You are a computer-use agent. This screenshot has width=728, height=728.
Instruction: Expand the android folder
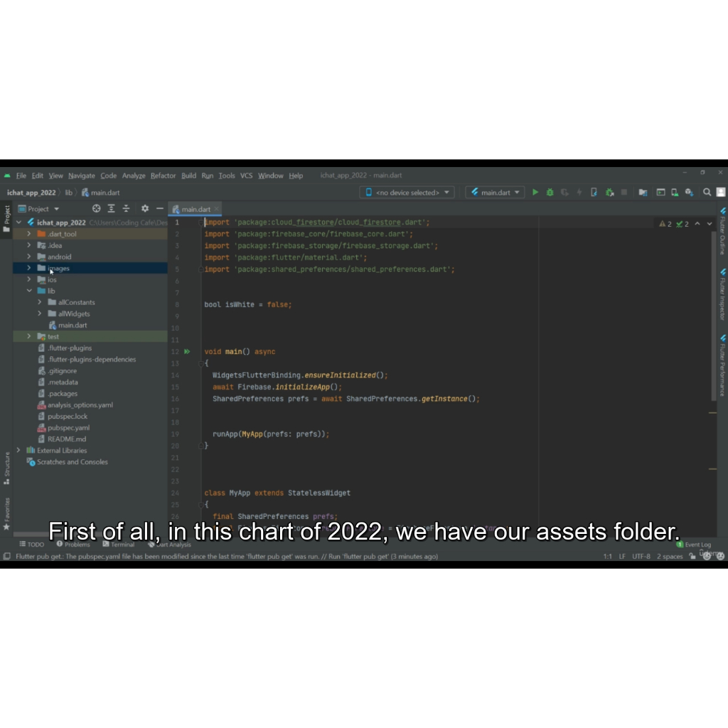(x=28, y=256)
